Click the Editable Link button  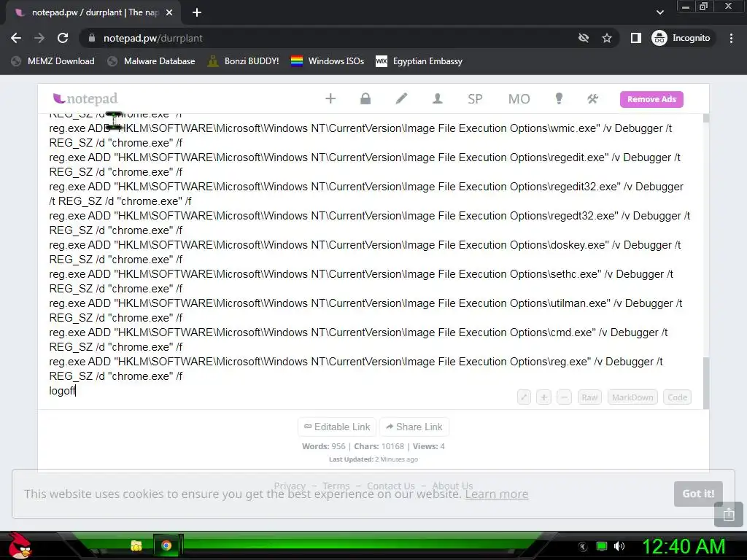click(x=337, y=427)
